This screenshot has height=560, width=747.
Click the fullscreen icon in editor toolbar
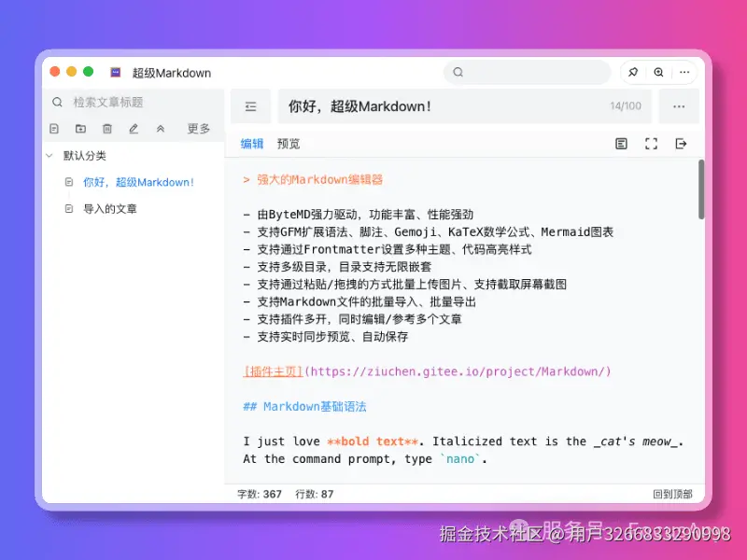pyautogui.click(x=651, y=144)
